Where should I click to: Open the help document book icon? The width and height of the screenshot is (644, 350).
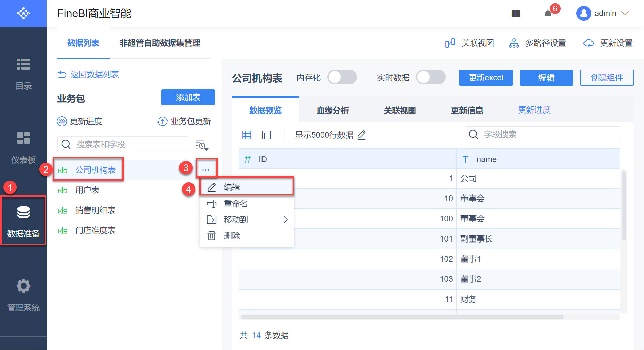(516, 13)
